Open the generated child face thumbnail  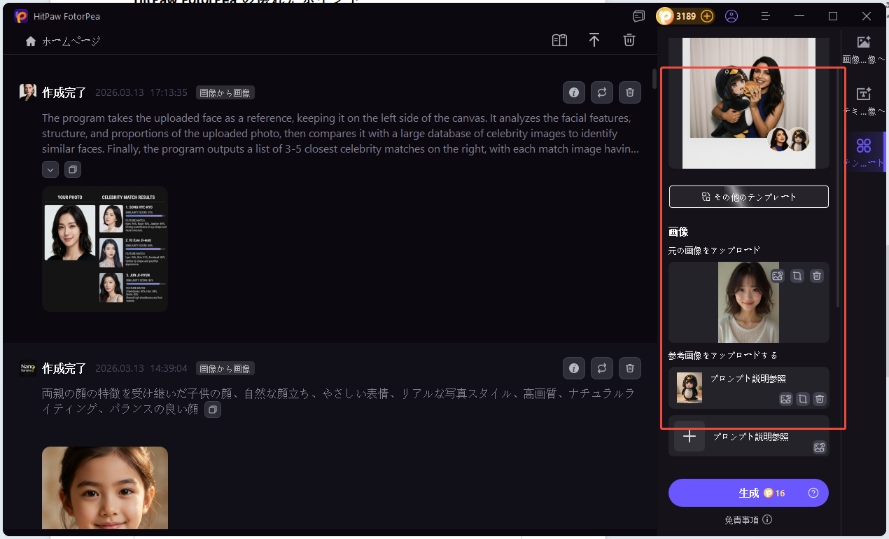tap(105, 487)
